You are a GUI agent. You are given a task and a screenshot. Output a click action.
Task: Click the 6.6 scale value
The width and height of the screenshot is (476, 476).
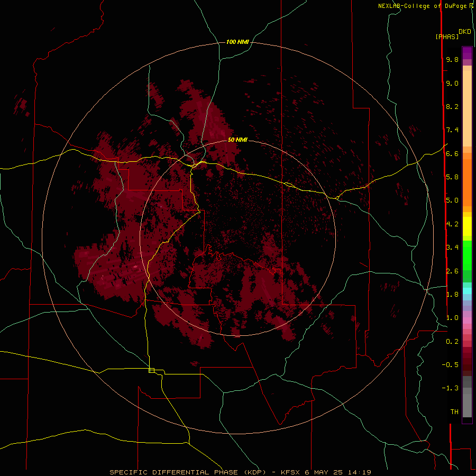click(452, 153)
